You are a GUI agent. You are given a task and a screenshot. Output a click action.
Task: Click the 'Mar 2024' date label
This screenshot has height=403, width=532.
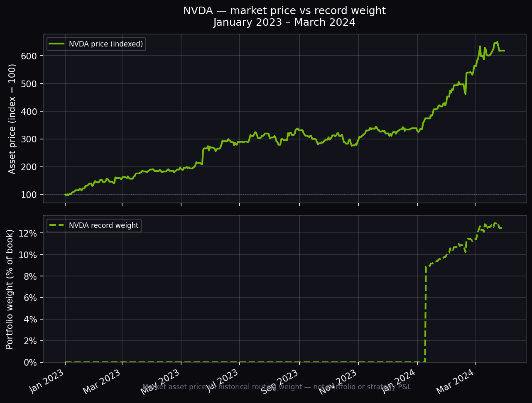[x=457, y=381]
